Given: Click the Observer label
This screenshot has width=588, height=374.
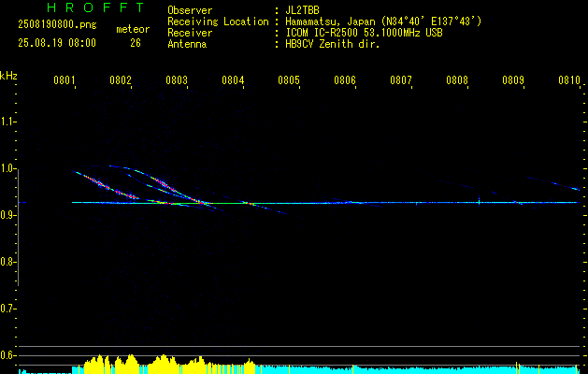Looking at the screenshot, I should coord(190,10).
